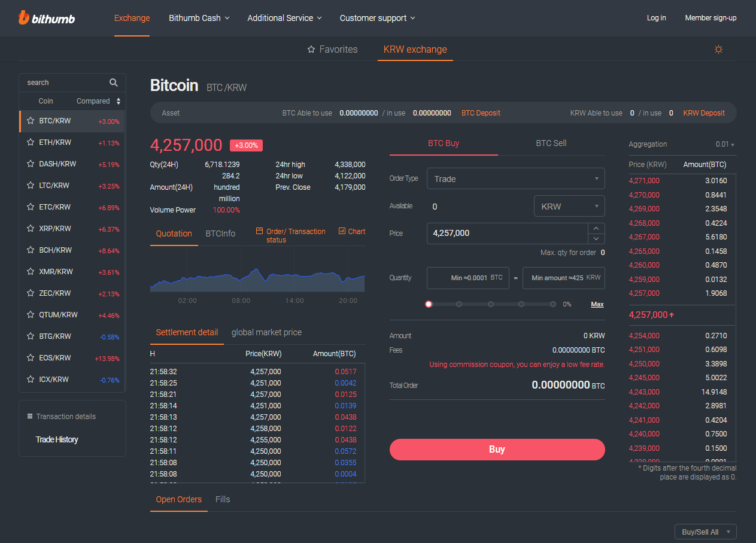The height and width of the screenshot is (543, 756).
Task: Click the red Buy button
Action: (x=497, y=450)
